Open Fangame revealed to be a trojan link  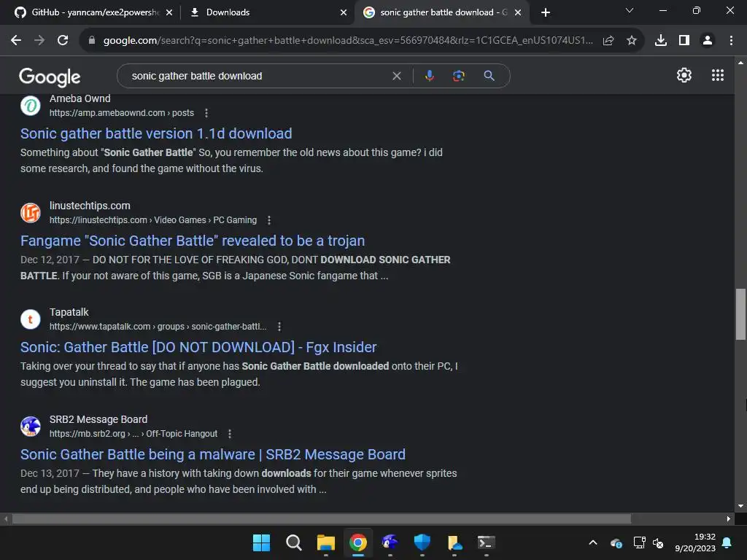tap(193, 241)
